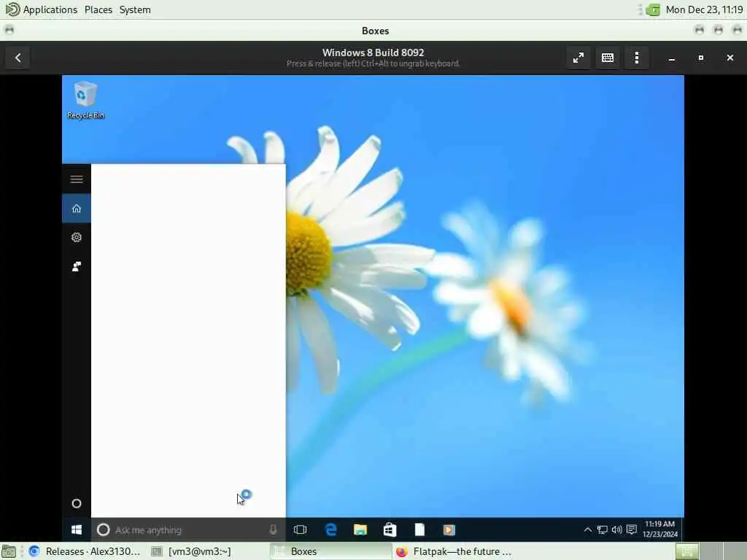The image size is (747, 560).
Task: Show hidden tray icons chevron
Action: 588,529
